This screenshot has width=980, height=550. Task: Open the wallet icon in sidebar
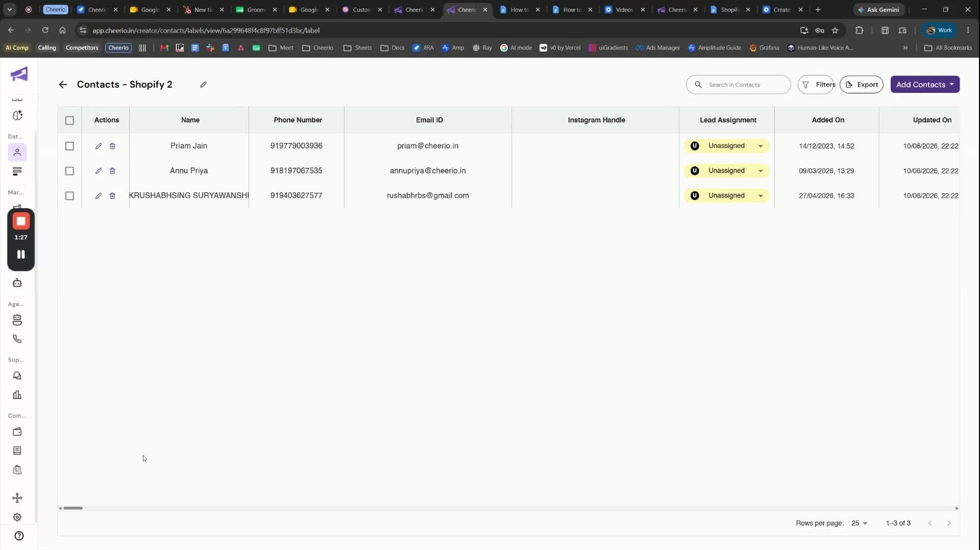(17, 432)
